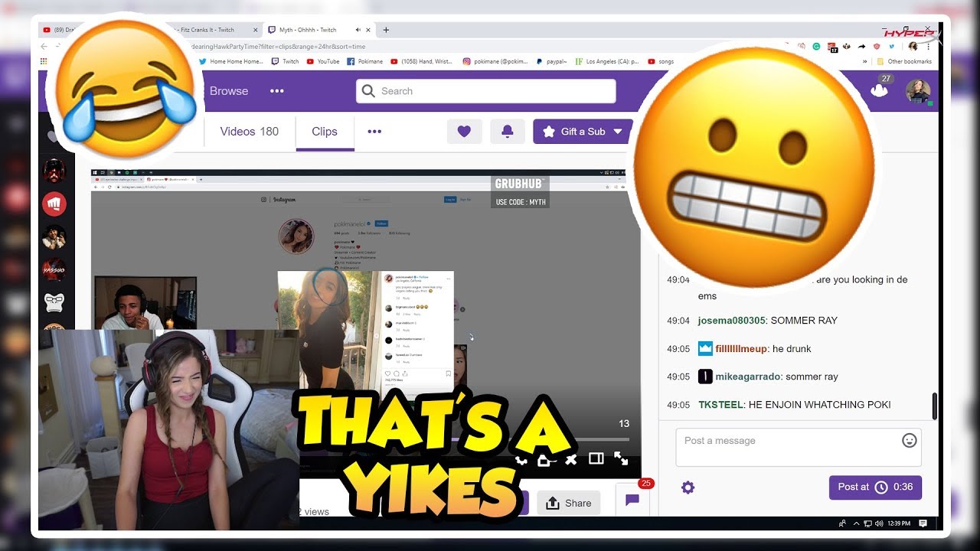This screenshot has height=551, width=980.
Task: Switch to the Videos 180 tab
Action: (250, 132)
